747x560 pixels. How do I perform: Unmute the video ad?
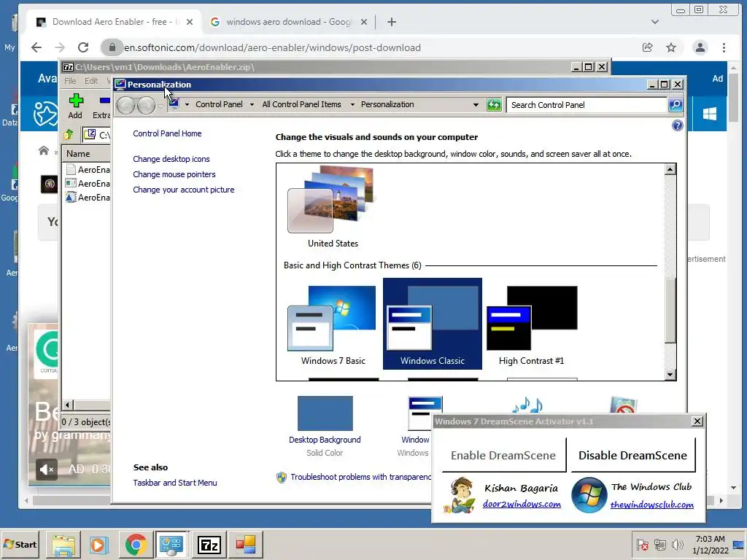click(46, 470)
